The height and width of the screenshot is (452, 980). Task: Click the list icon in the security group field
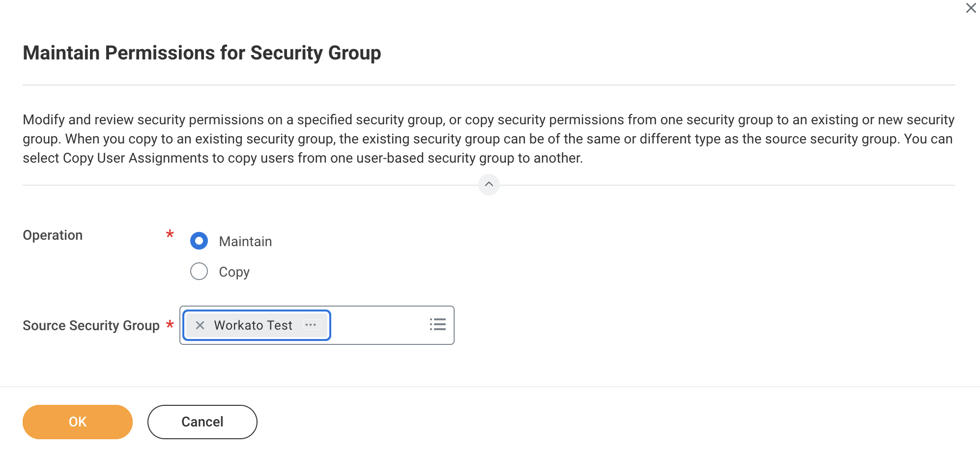pos(438,324)
